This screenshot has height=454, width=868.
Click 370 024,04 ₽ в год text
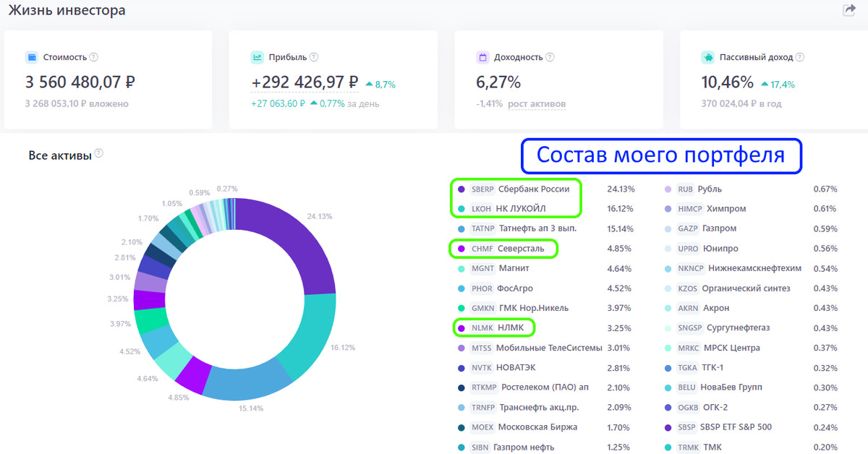(741, 103)
